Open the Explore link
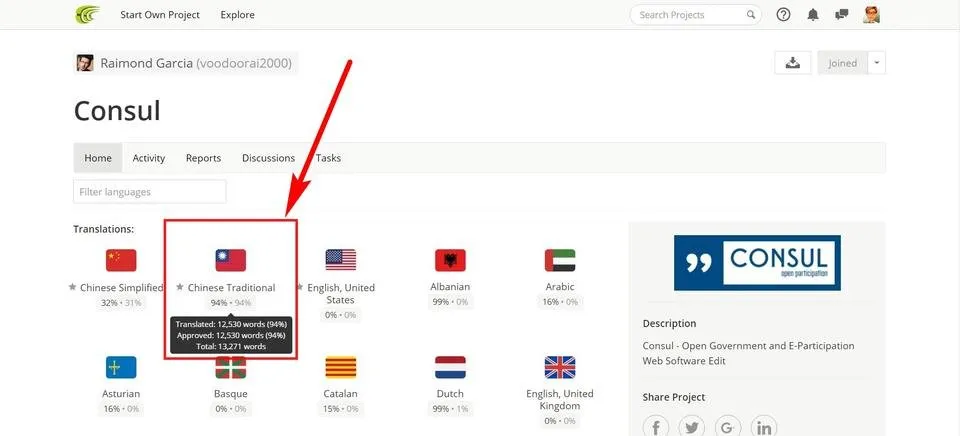Screen dimensions: 960x436 tap(238, 15)
